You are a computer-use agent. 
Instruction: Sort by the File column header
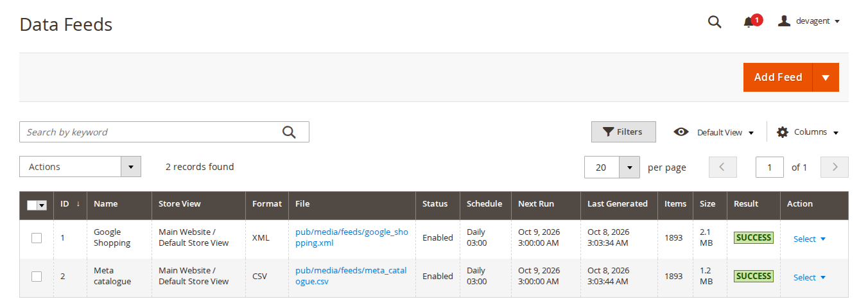click(352, 204)
